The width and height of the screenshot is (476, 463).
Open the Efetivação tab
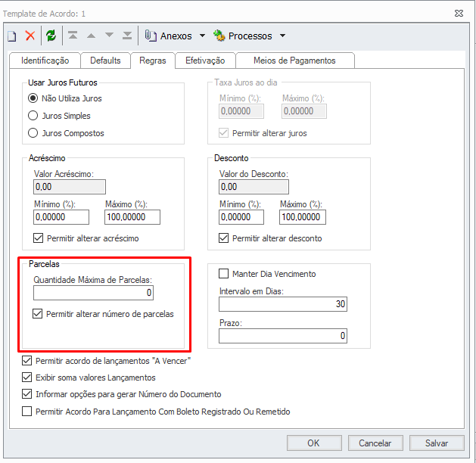click(205, 61)
